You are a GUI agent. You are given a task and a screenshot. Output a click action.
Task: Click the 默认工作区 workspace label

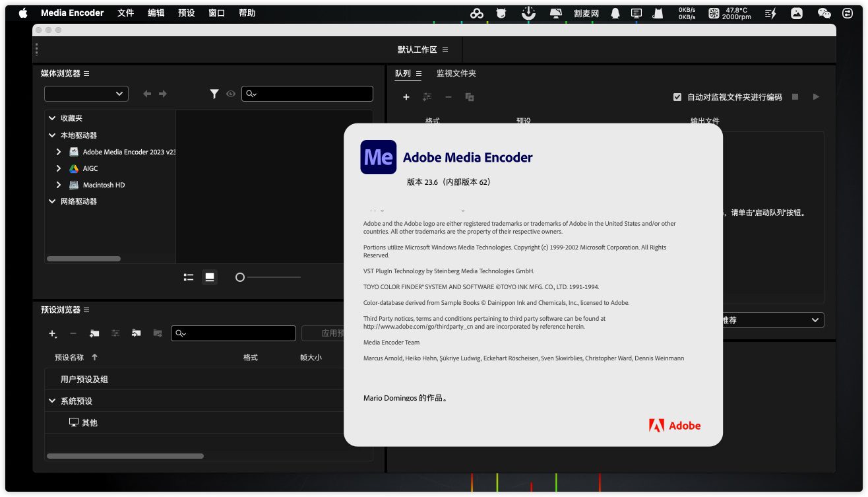point(417,50)
